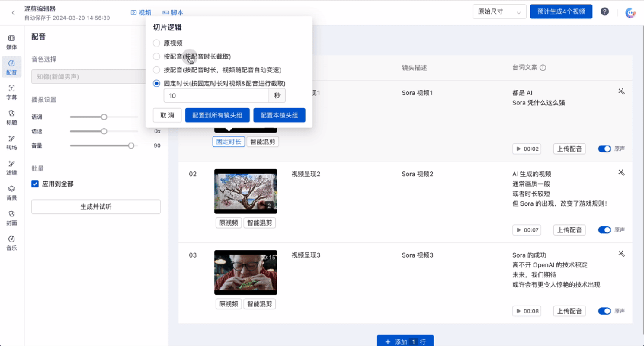This screenshot has height=346, width=644.
Task: Switch to the 脚本 tab
Action: click(x=173, y=13)
